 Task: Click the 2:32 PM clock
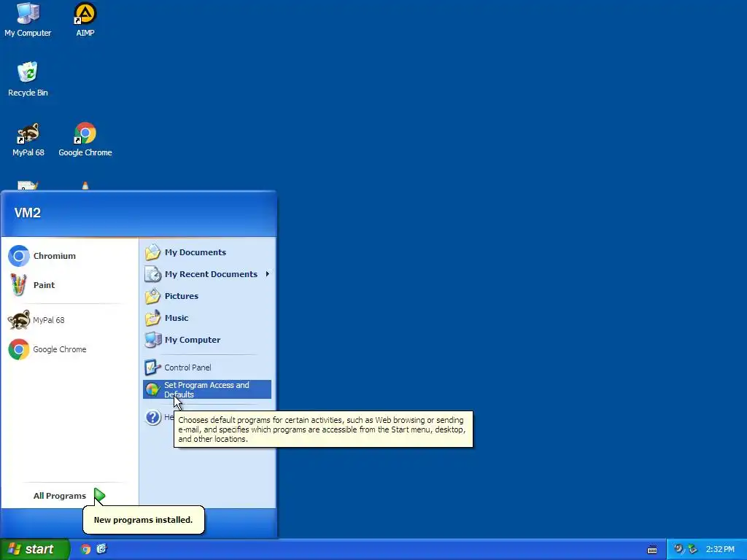pos(720,549)
